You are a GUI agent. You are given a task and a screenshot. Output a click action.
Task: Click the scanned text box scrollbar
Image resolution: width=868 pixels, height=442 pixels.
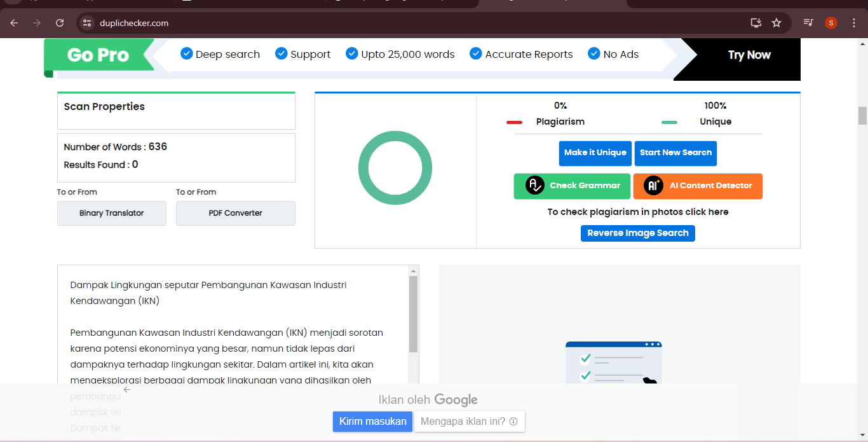coord(413,314)
